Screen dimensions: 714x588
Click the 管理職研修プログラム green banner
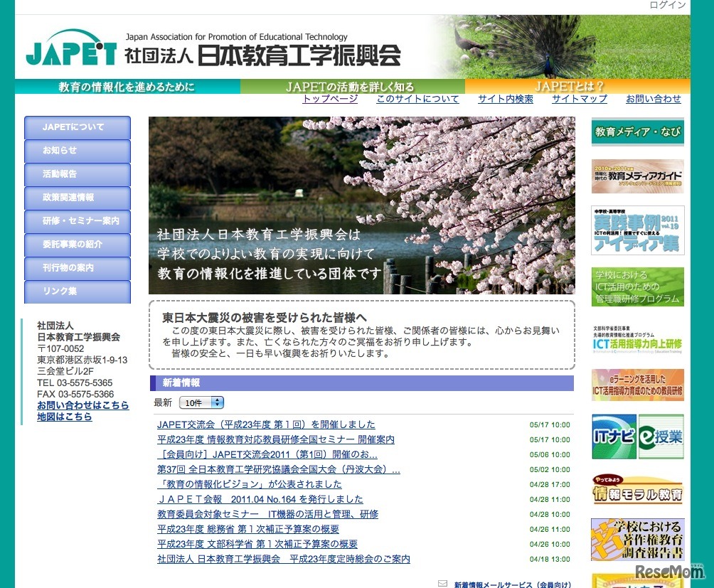tap(636, 287)
